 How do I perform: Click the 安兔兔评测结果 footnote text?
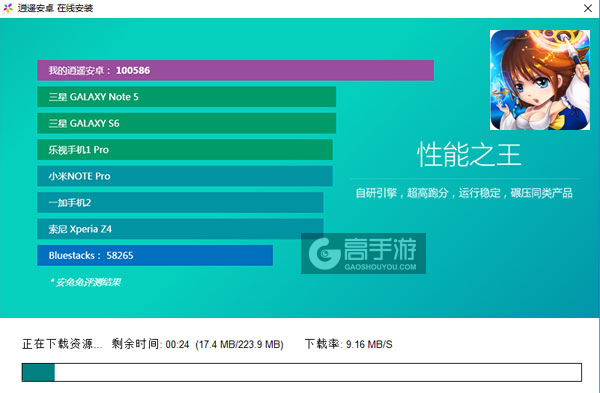(x=85, y=282)
